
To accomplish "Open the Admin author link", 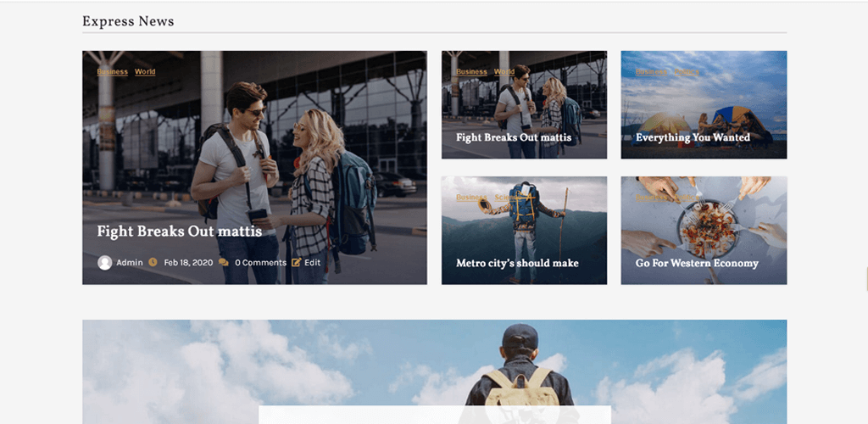I will pyautogui.click(x=130, y=262).
